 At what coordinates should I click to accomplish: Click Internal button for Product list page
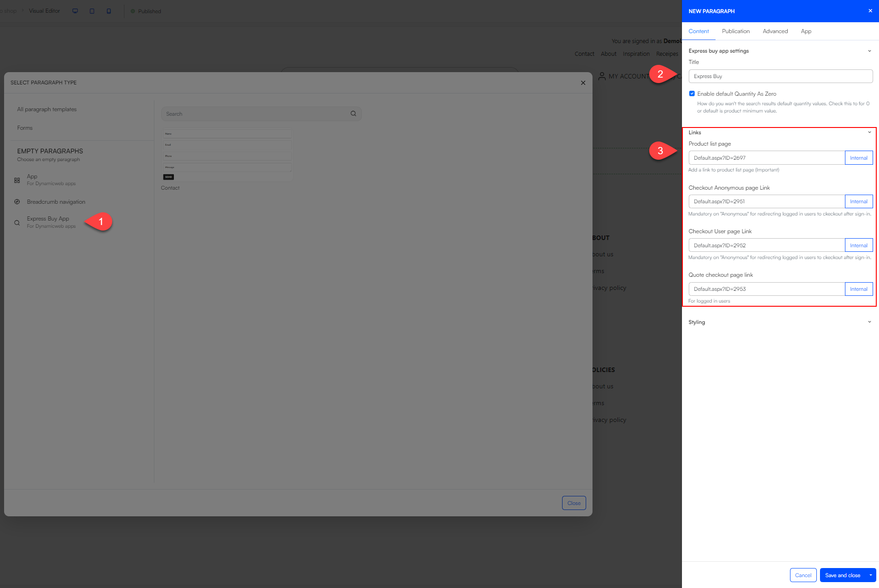pos(859,158)
